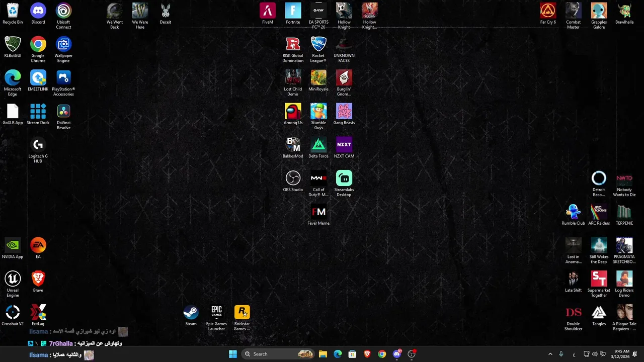This screenshot has width=644, height=362.
Task: Click the NVIDIA App desktop icon
Action: [x=13, y=248]
